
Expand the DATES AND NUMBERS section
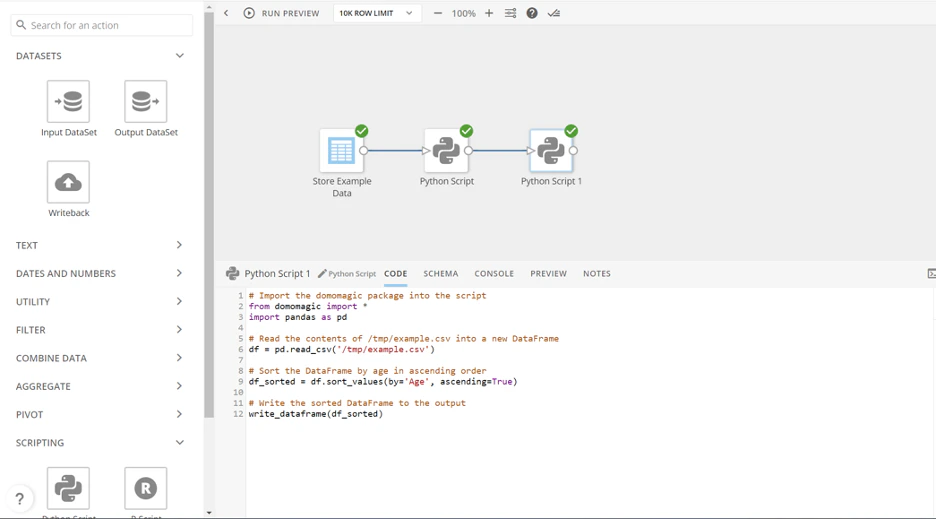(x=179, y=273)
